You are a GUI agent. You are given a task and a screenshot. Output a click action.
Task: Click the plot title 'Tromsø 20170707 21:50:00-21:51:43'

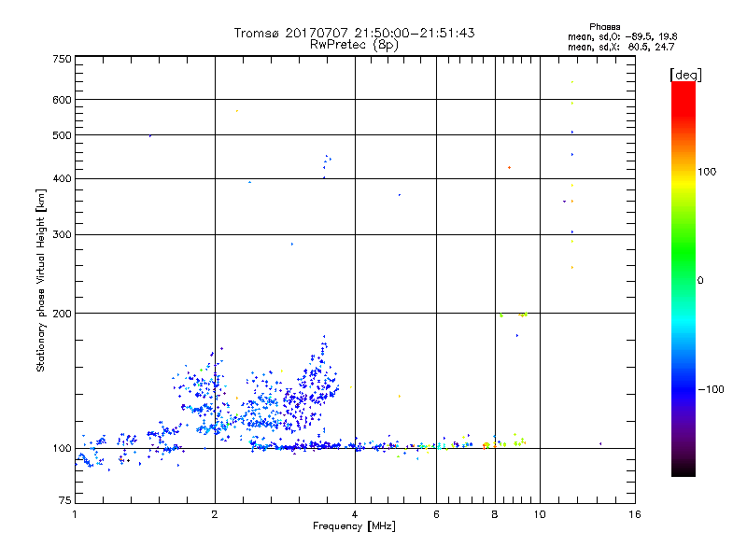point(354,33)
